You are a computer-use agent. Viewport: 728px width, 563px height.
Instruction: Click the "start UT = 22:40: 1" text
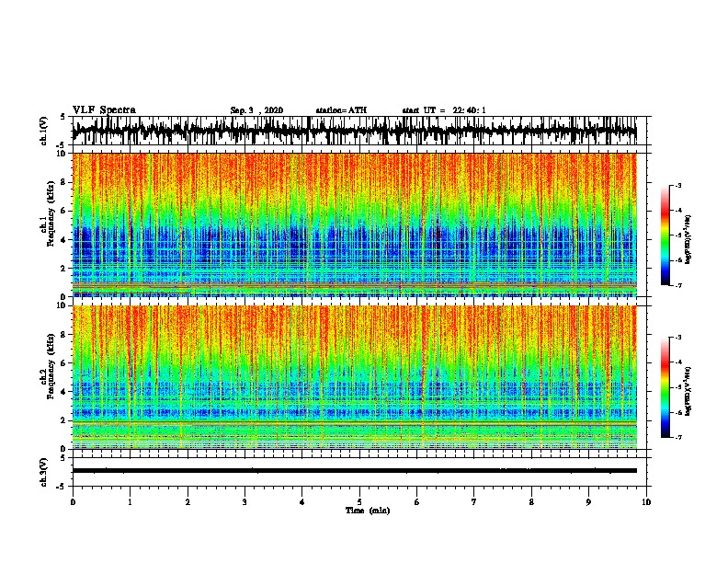click(x=444, y=110)
